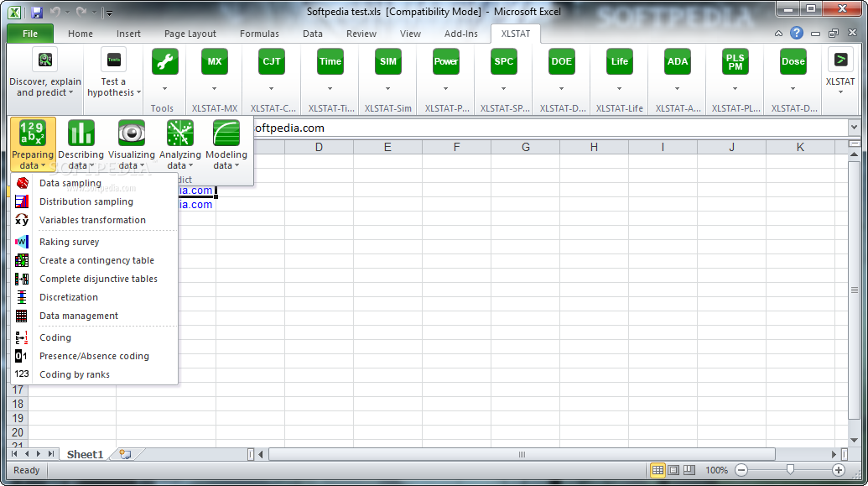Screen dimensions: 868x486
Task: Open Discover, explain and predict icon
Action: pos(45,60)
